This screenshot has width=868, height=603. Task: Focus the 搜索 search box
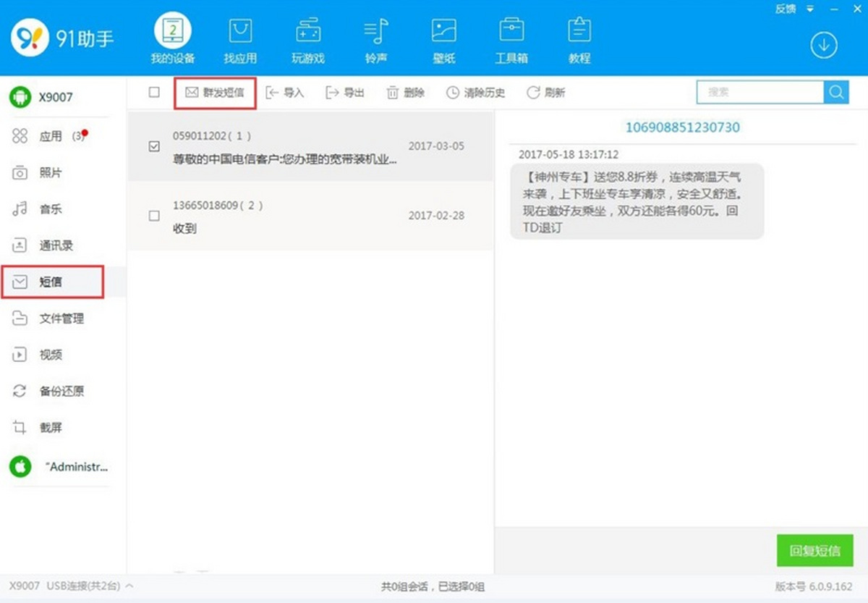760,92
